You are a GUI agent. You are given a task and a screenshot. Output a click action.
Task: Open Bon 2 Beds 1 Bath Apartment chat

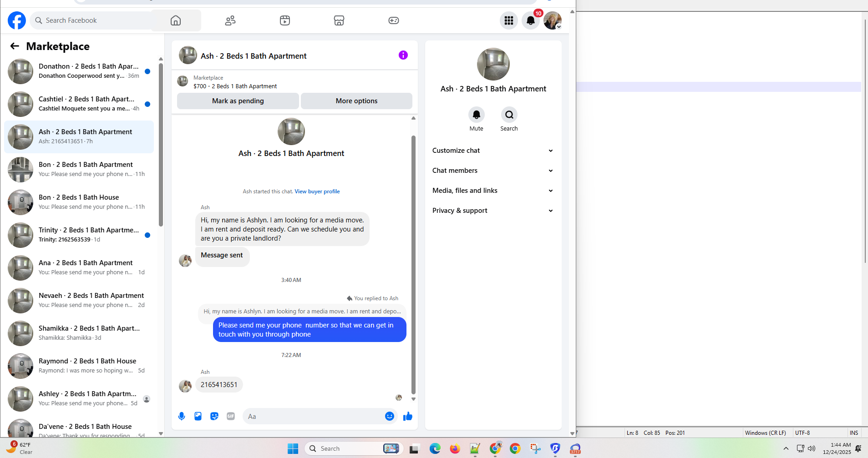(79, 170)
